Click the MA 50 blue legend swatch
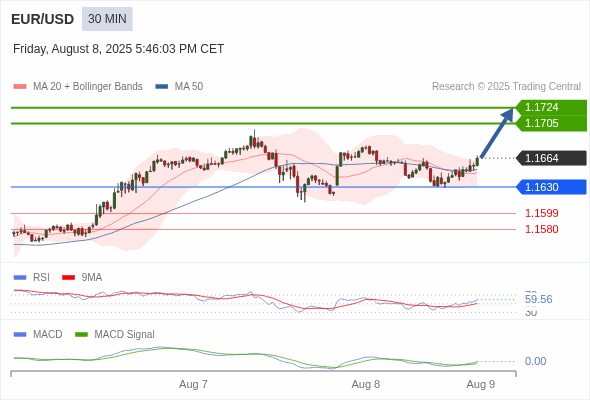 [162, 87]
